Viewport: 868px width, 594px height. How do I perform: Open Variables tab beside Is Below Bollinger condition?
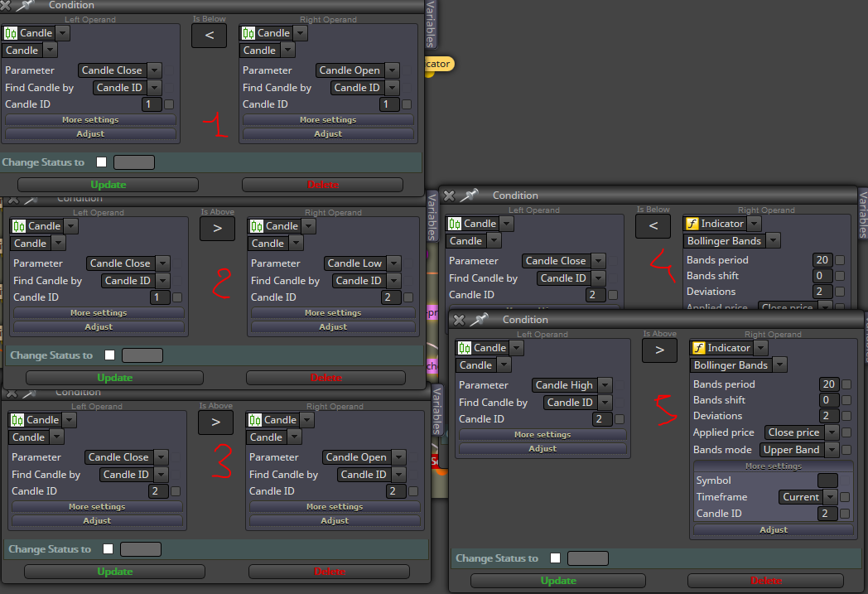point(862,214)
